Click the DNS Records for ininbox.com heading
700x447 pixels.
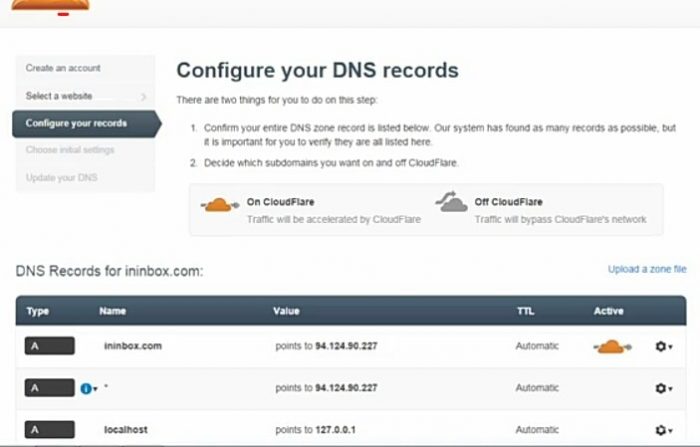[109, 271]
